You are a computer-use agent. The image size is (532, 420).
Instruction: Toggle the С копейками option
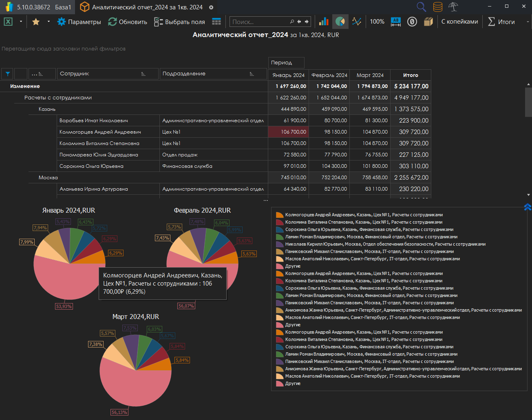coord(459,22)
